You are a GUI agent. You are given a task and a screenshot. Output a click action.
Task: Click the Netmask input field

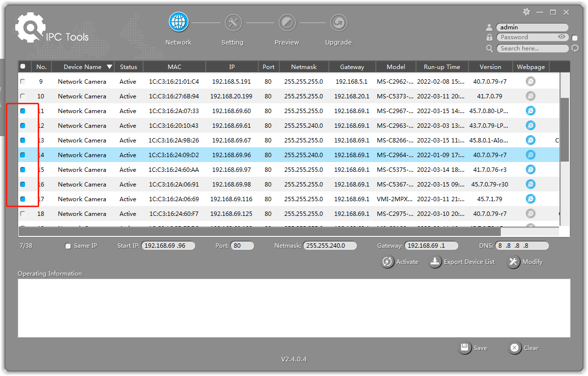coord(329,246)
